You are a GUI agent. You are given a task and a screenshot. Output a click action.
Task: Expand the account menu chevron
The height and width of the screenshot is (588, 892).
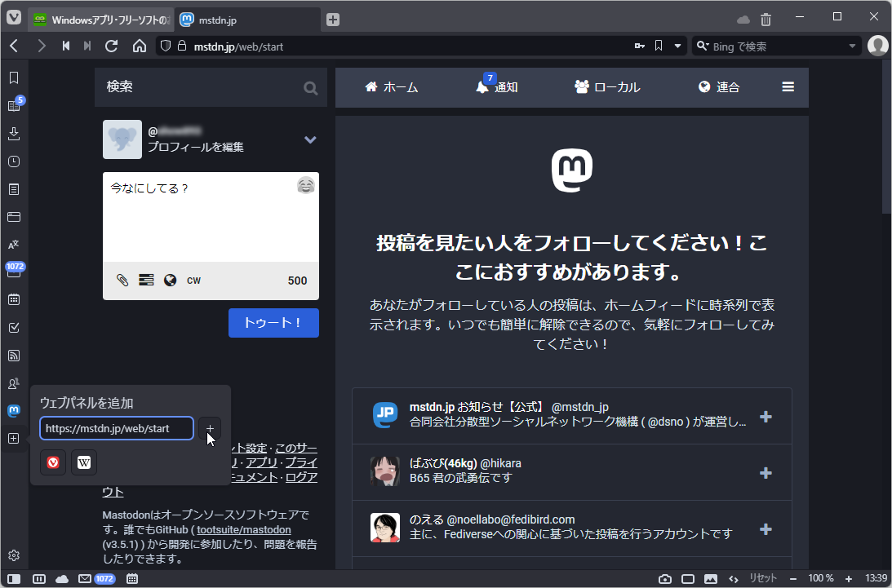310,139
